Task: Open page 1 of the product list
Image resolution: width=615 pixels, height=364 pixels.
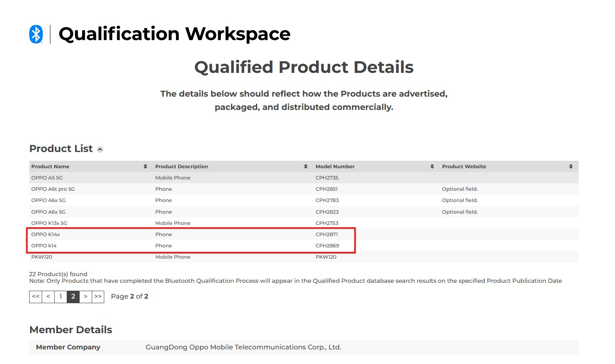Action: coord(60,297)
